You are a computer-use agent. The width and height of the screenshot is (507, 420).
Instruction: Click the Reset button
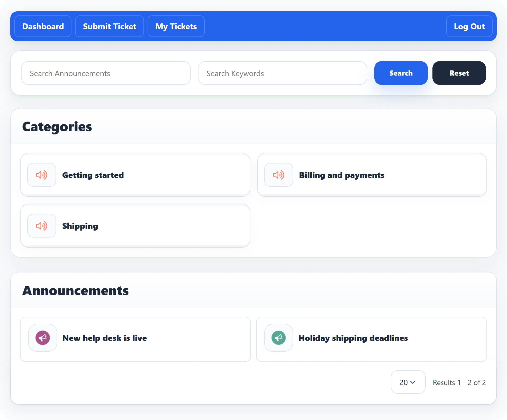point(459,73)
